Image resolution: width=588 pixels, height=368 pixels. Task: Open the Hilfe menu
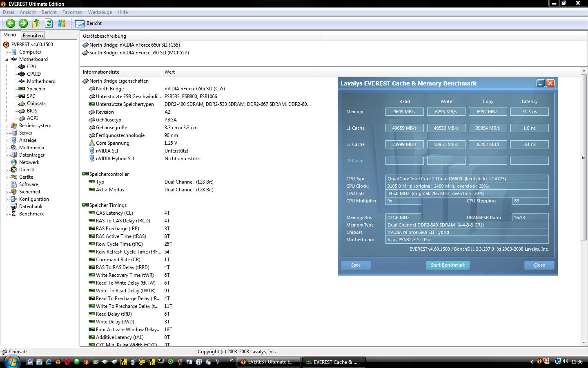coord(122,12)
